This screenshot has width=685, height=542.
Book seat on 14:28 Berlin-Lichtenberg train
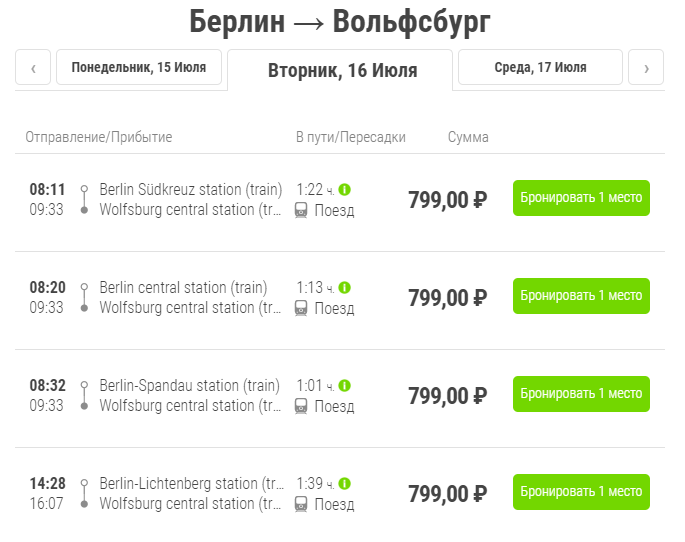(x=581, y=492)
